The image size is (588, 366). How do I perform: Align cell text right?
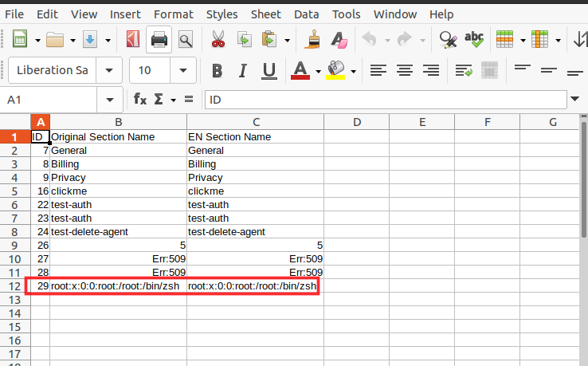click(x=431, y=70)
